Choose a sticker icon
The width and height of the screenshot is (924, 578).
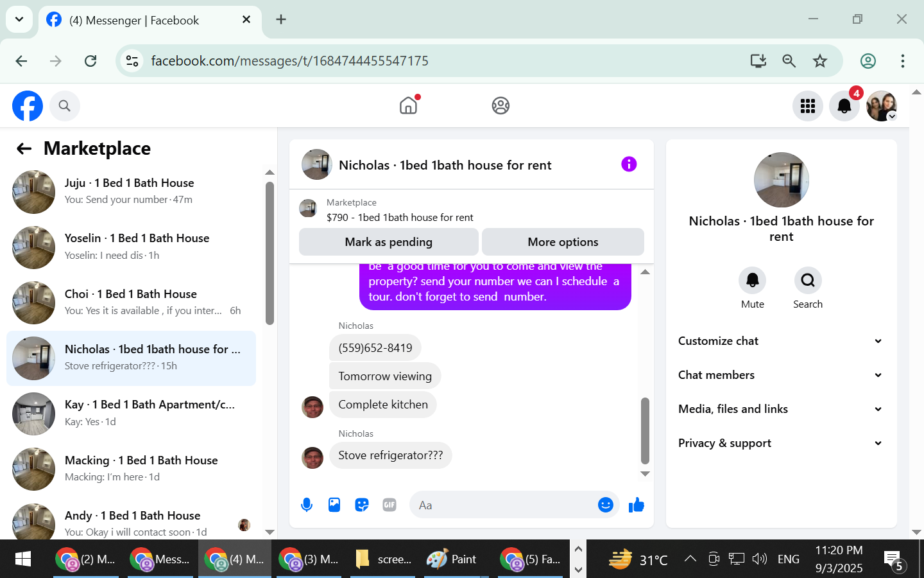[x=362, y=505]
